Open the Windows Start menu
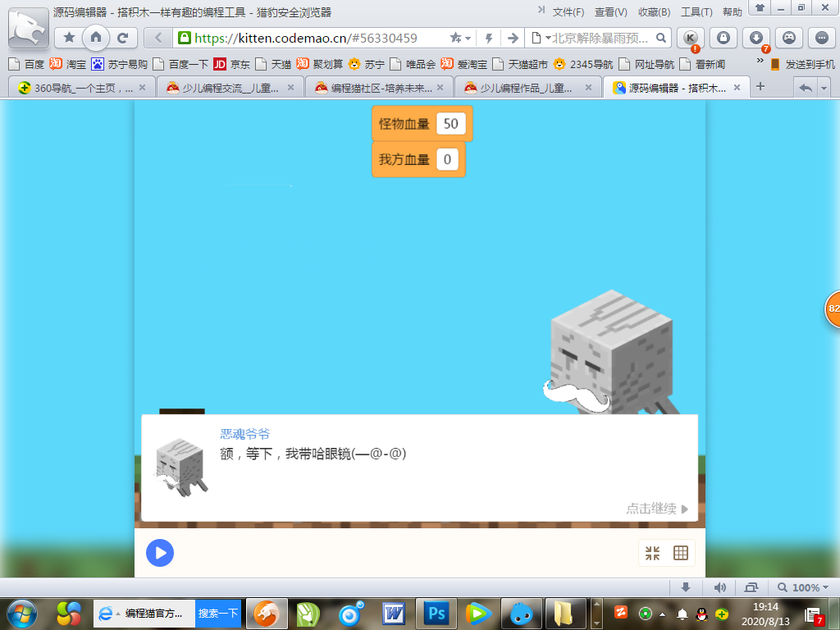 tap(22, 614)
